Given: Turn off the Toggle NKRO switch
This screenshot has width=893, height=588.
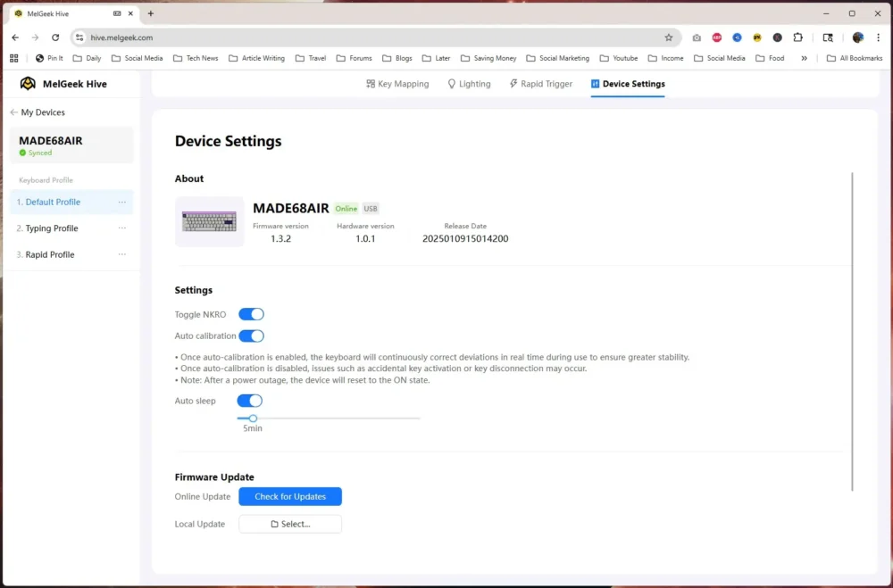Looking at the screenshot, I should [251, 314].
